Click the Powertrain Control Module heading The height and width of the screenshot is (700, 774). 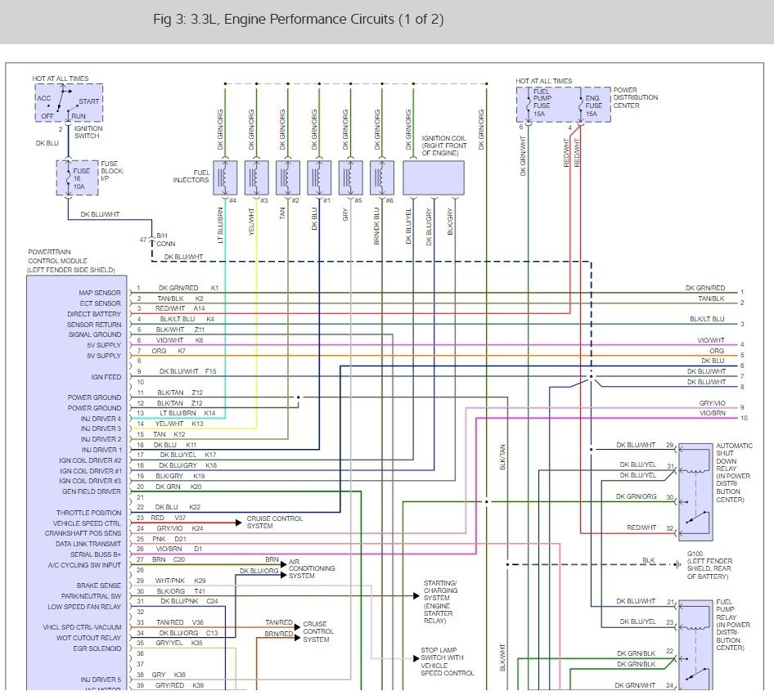pyautogui.click(x=70, y=261)
